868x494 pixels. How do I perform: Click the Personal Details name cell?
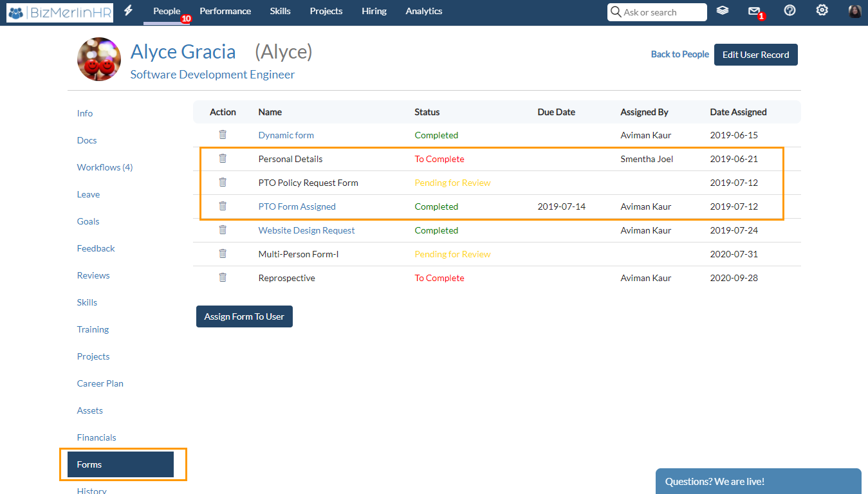click(x=291, y=159)
